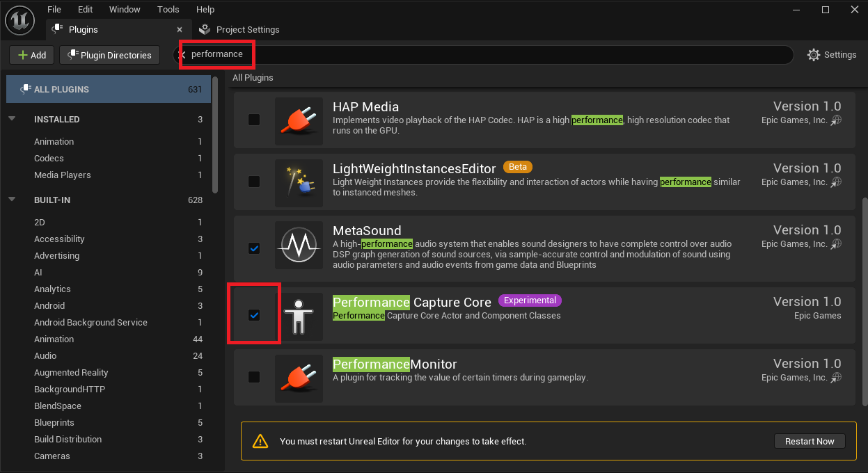The width and height of the screenshot is (868, 473).
Task: Click the warning triangle icon in the restart notice
Action: coord(260,441)
